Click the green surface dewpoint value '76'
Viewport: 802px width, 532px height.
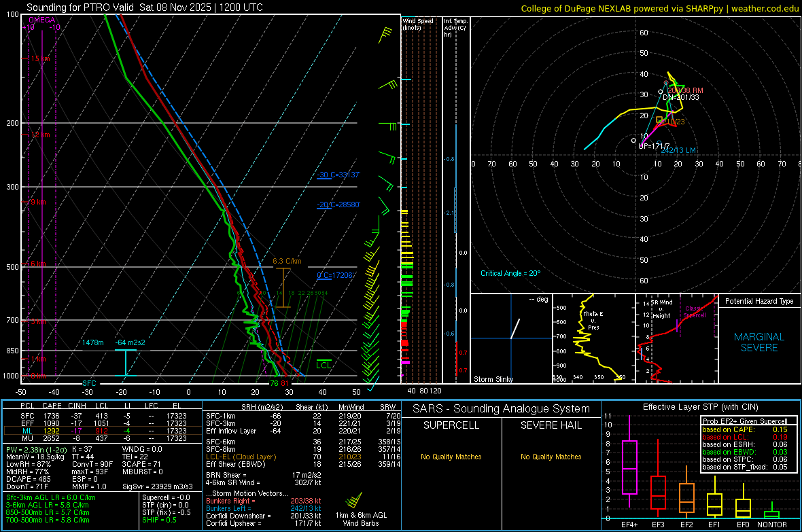274,383
